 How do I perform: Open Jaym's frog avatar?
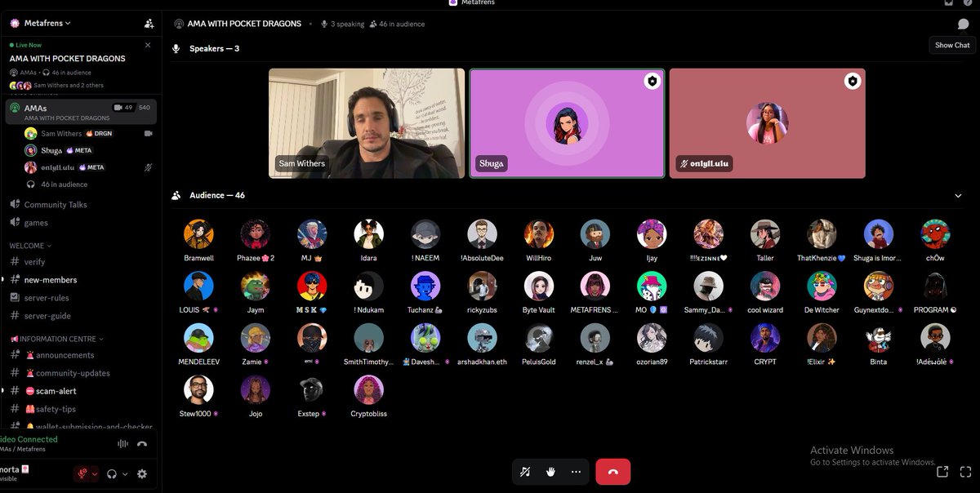click(x=256, y=286)
